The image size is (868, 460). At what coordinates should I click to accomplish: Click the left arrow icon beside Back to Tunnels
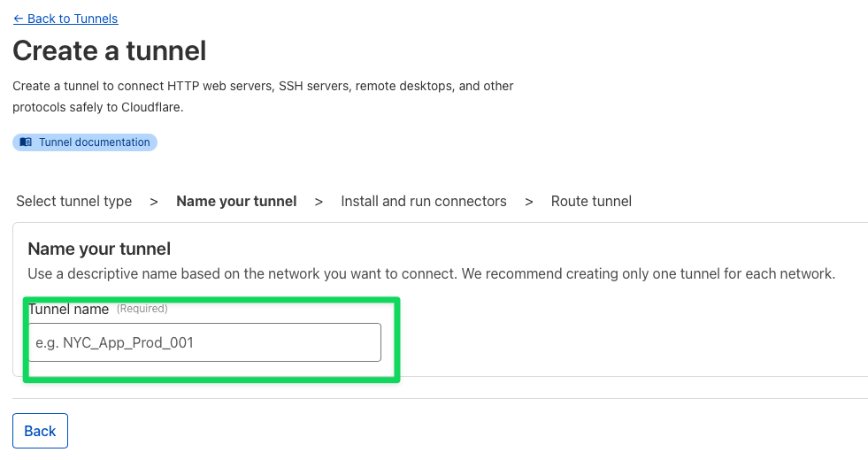(19, 19)
